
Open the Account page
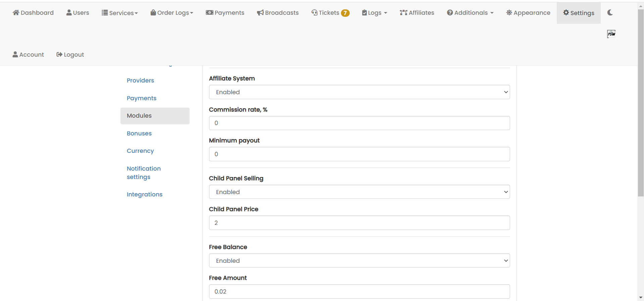pyautogui.click(x=28, y=55)
